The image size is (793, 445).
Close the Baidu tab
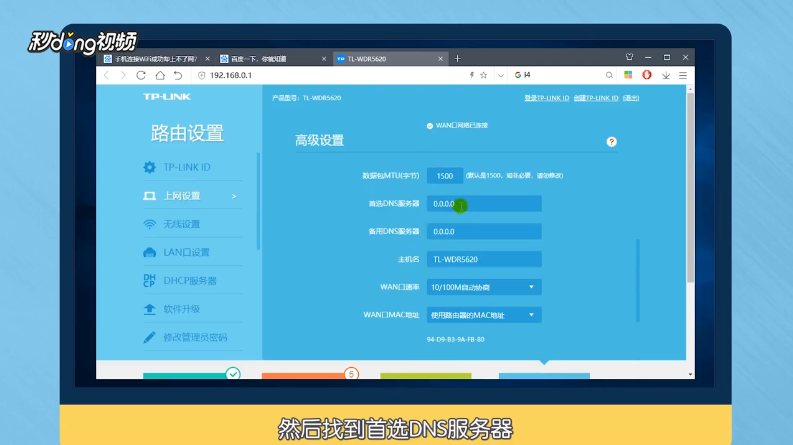324,59
